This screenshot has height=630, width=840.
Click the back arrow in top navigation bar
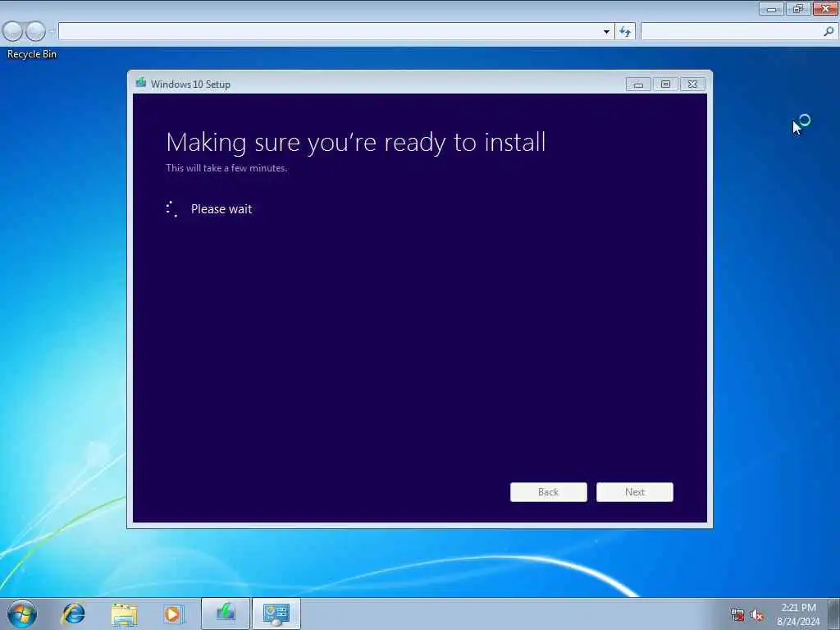tap(12, 31)
